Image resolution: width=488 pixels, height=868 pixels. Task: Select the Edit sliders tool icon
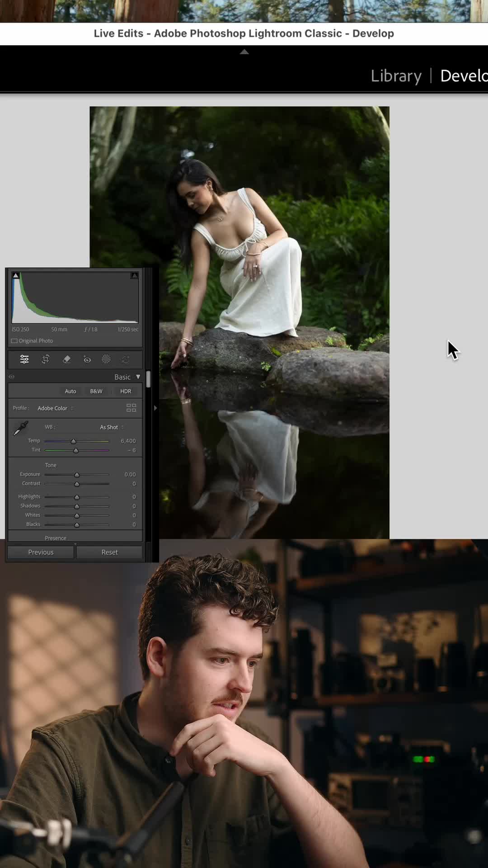pos(24,359)
